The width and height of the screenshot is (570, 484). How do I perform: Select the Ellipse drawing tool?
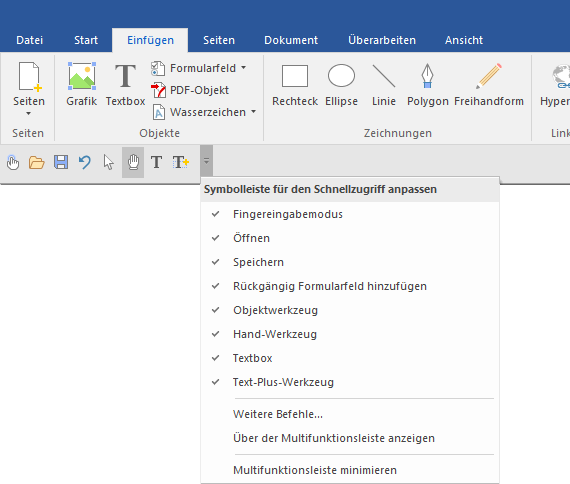click(x=341, y=84)
